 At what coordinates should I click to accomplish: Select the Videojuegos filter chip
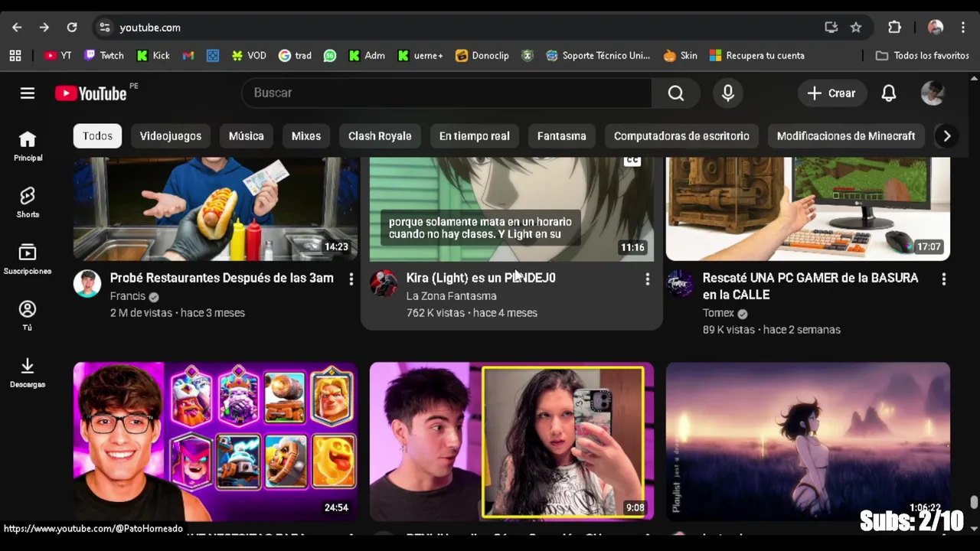click(171, 136)
